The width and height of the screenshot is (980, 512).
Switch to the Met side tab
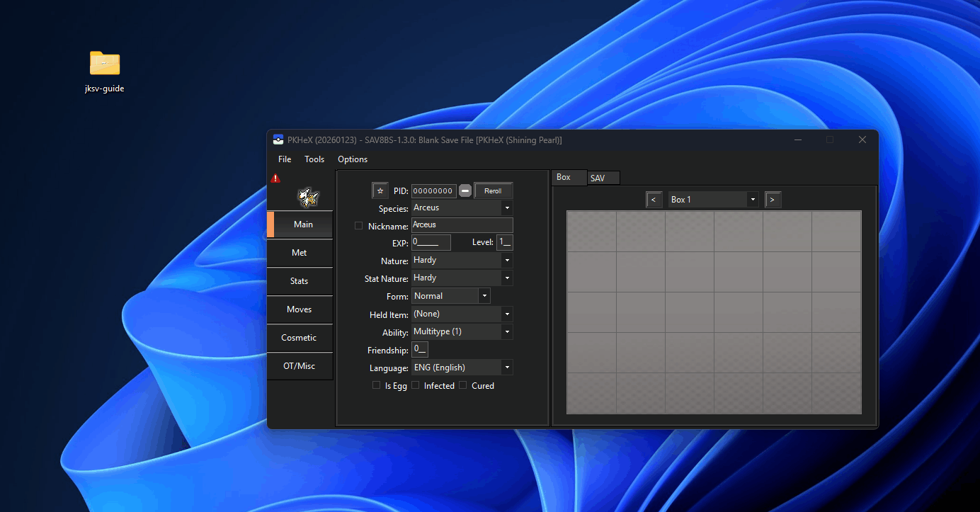point(300,252)
